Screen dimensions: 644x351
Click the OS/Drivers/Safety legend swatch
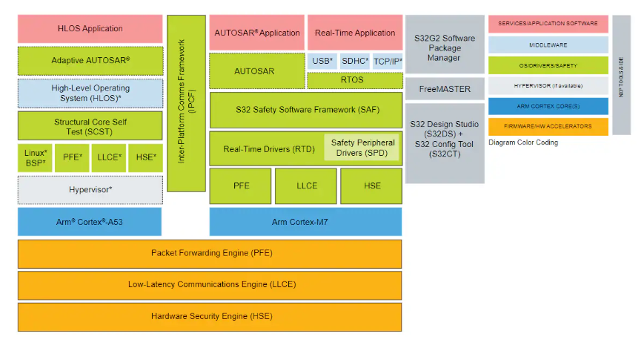(x=548, y=65)
